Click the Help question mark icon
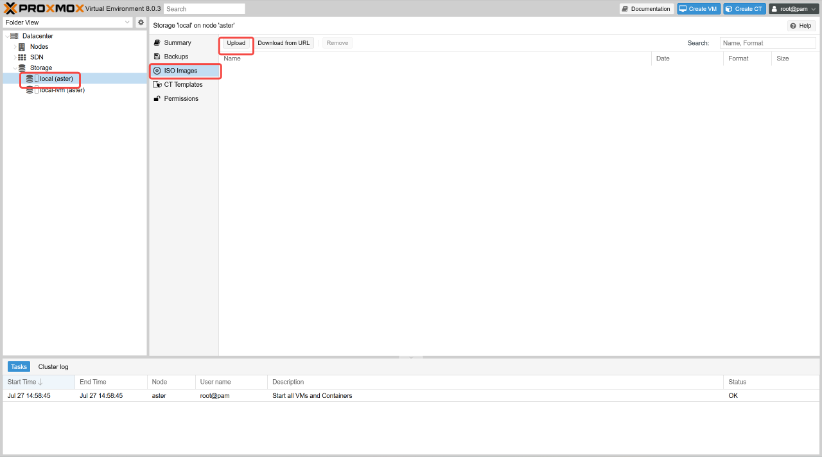This screenshot has height=458, width=822. tap(793, 26)
